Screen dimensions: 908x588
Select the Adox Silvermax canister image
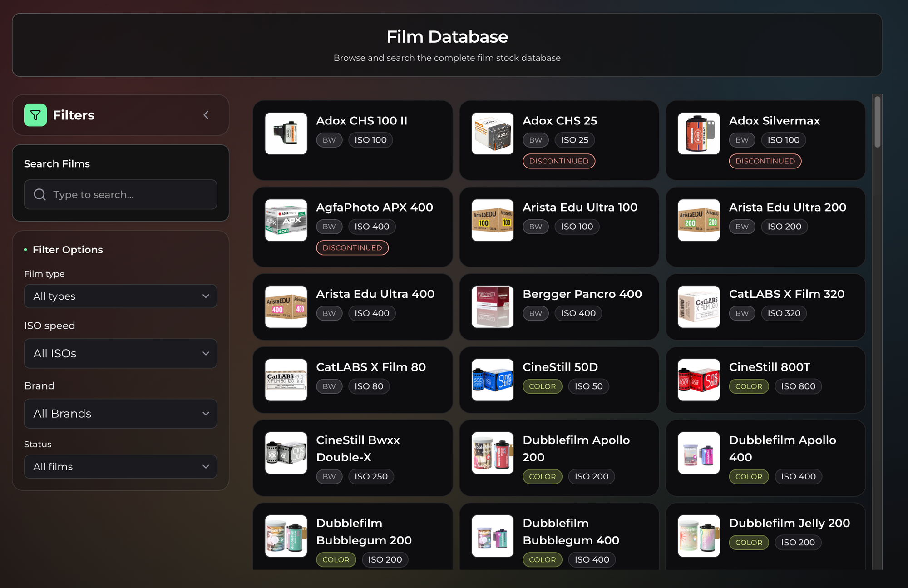699,133
